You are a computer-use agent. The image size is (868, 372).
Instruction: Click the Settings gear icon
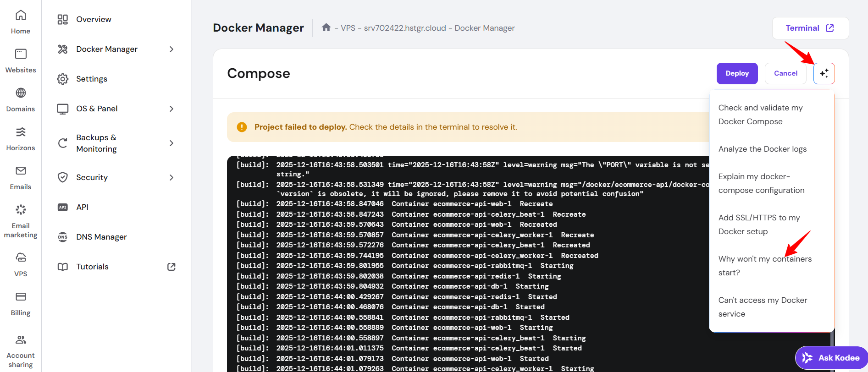[63, 79]
